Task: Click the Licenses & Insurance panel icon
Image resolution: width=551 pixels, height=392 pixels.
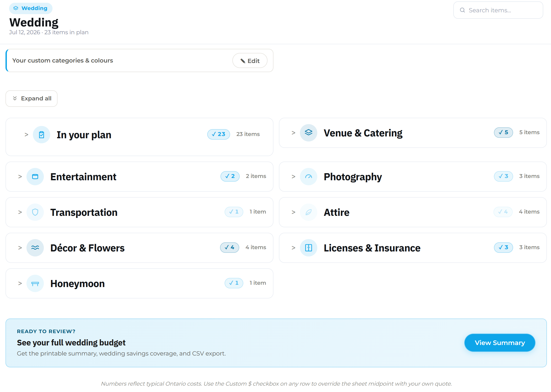Action: [x=308, y=248]
